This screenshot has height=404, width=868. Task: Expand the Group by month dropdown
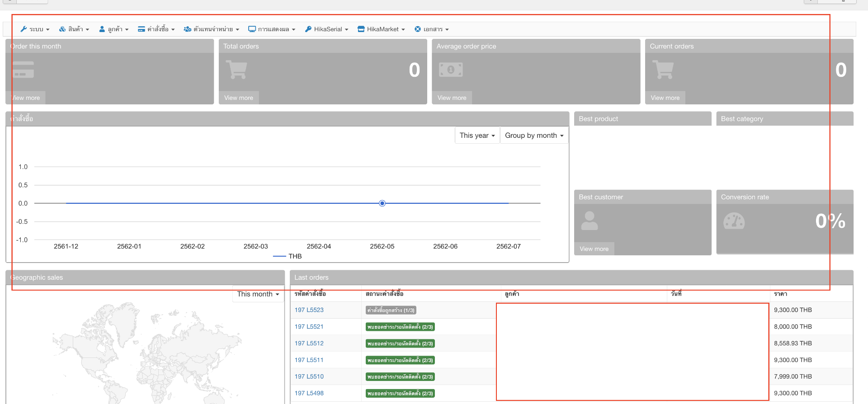coord(534,136)
